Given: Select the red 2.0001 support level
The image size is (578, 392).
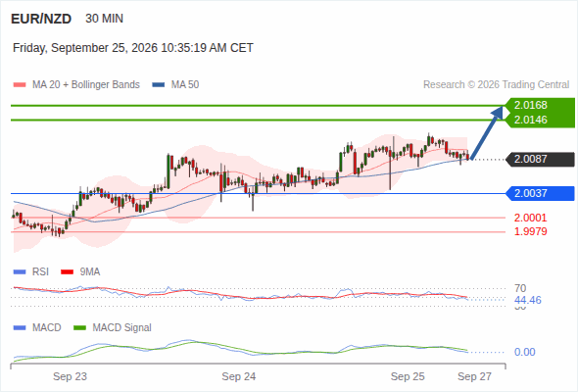Looking at the screenshot, I should tap(530, 218).
